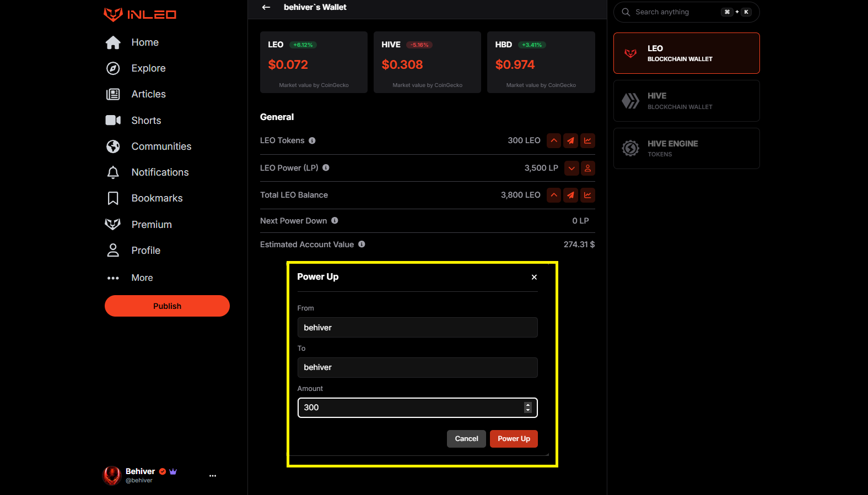This screenshot has height=495, width=868.
Task: Click power up arrow on LEO Tokens row
Action: coord(554,141)
